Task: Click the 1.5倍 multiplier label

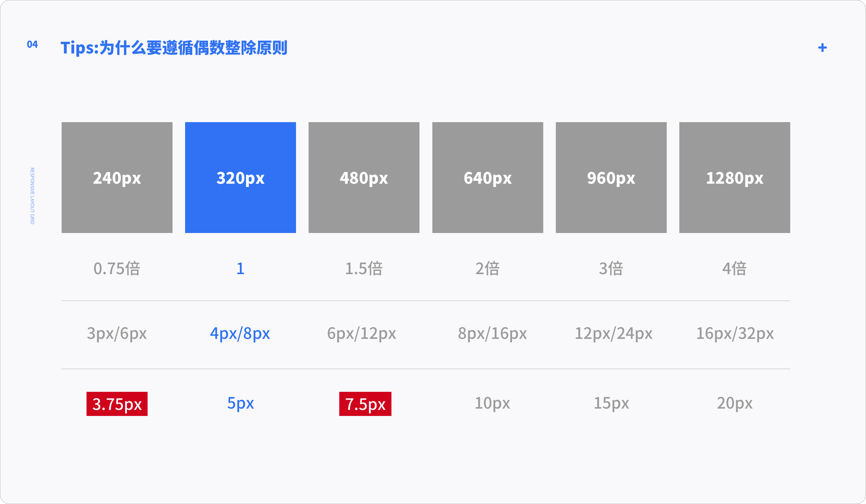Action: 364,268
